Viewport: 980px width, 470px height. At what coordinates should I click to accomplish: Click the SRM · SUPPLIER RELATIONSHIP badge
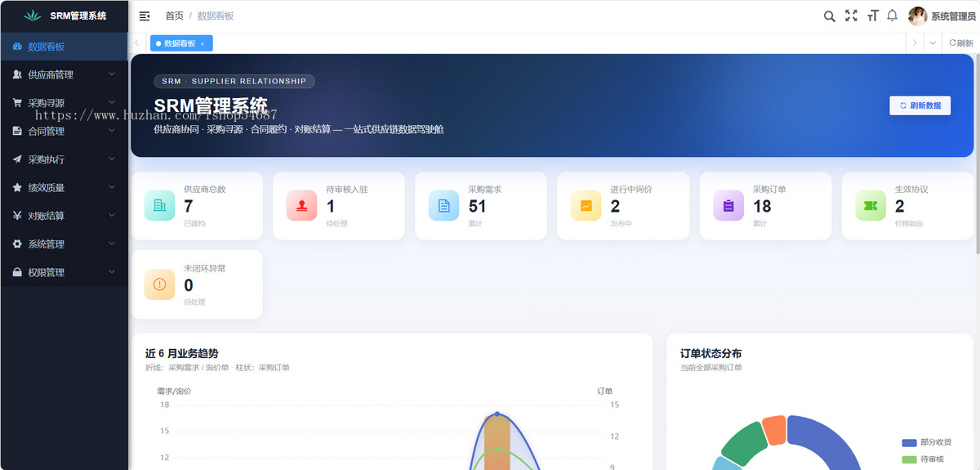(234, 81)
